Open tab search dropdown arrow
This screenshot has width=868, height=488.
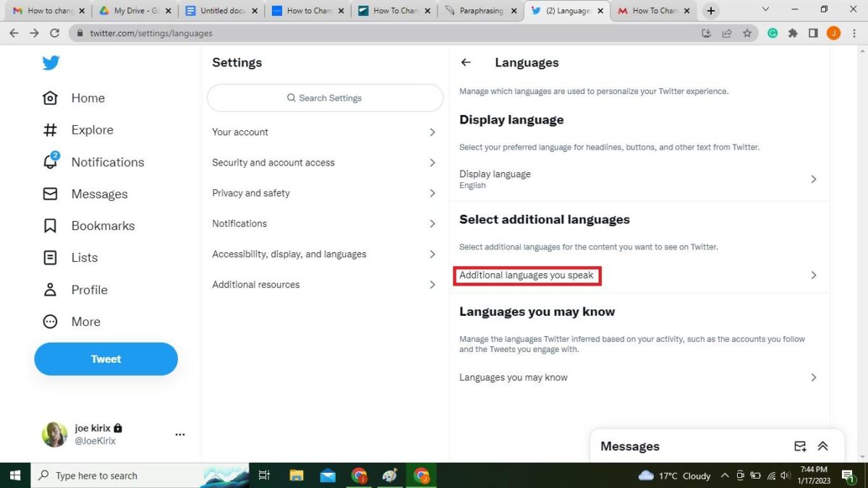(x=767, y=9)
